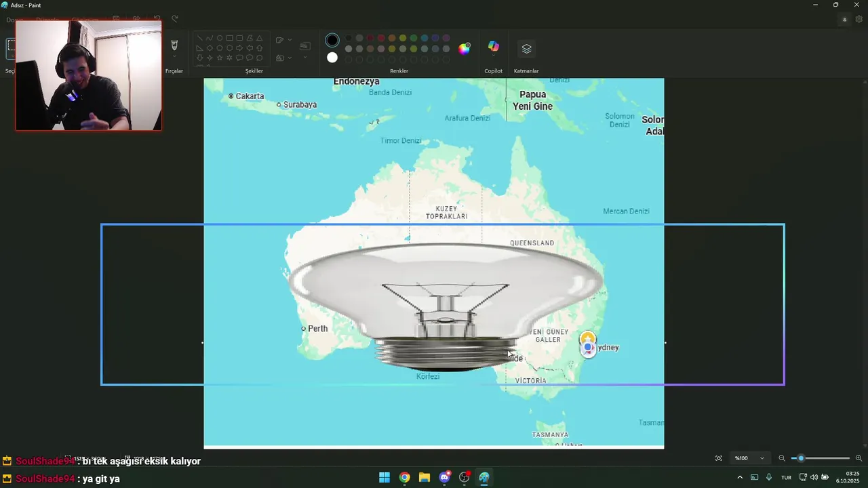Click the Surabaya label on the map
The image size is (868, 488).
coord(300,104)
